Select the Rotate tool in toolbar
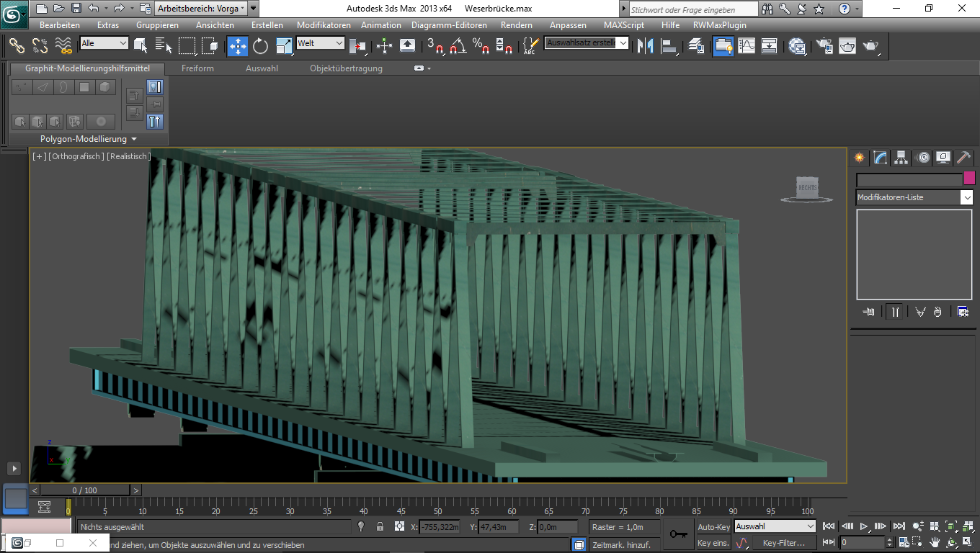 261,46
